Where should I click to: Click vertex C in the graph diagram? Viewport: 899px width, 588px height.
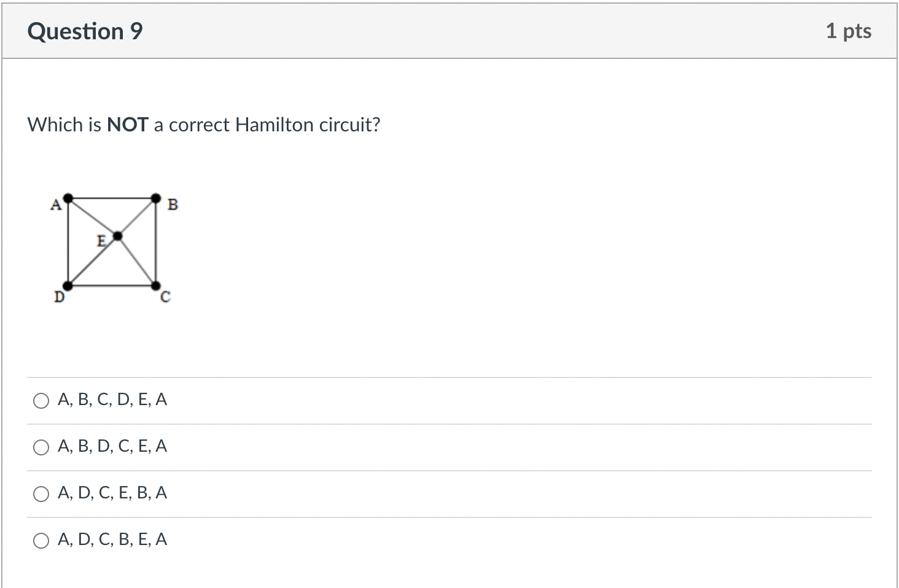coord(155,285)
